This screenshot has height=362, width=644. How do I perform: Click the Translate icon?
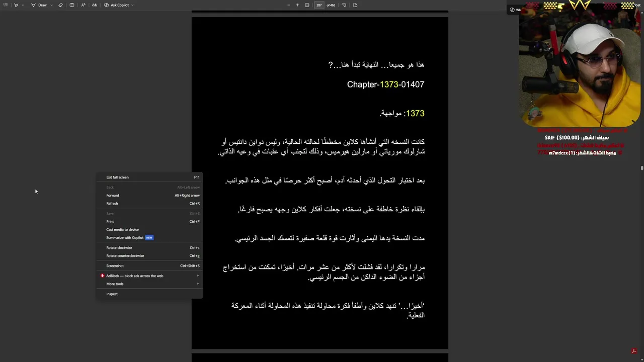94,5
